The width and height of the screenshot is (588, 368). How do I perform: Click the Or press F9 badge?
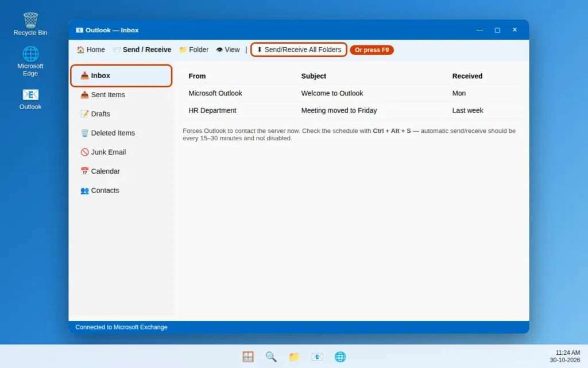(x=372, y=50)
